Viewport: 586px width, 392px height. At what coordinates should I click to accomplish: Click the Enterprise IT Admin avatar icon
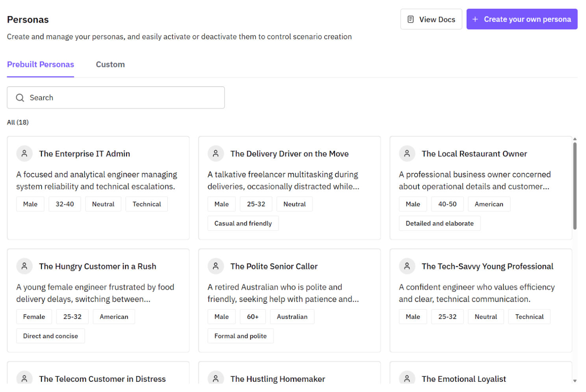point(24,154)
